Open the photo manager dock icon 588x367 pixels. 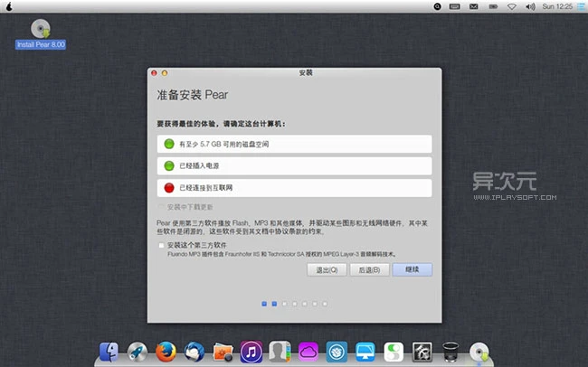pos(223,353)
